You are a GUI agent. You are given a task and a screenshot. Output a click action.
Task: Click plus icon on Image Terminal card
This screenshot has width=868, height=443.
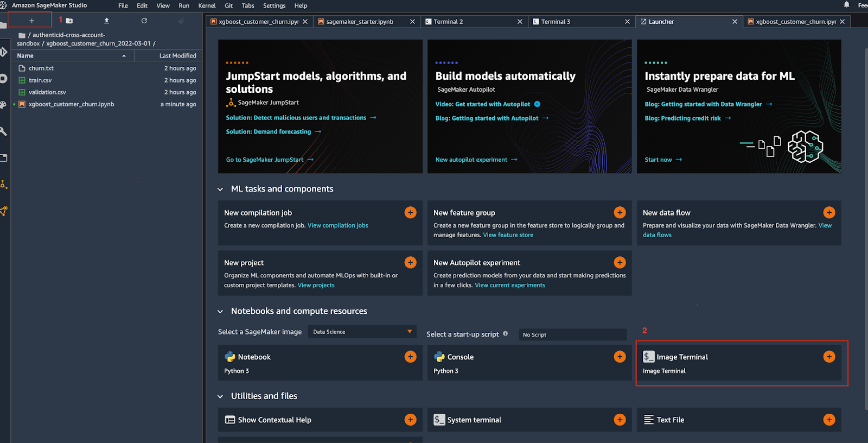(x=829, y=357)
